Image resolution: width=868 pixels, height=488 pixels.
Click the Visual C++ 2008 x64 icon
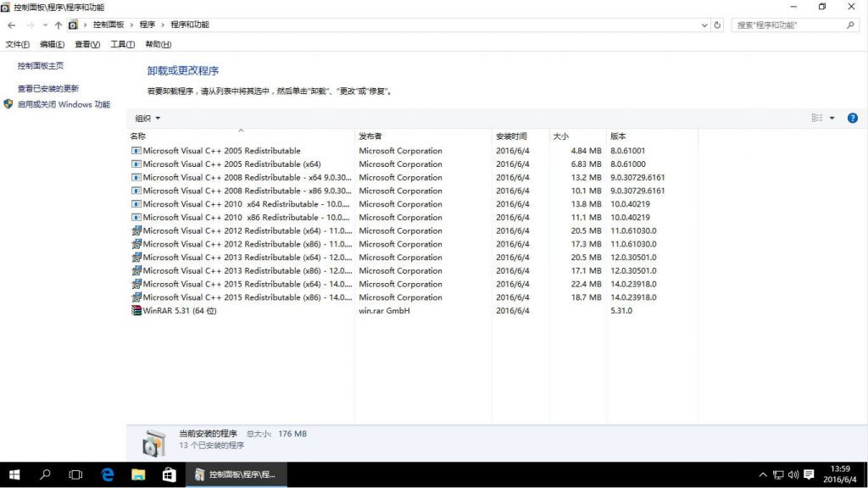coord(136,177)
